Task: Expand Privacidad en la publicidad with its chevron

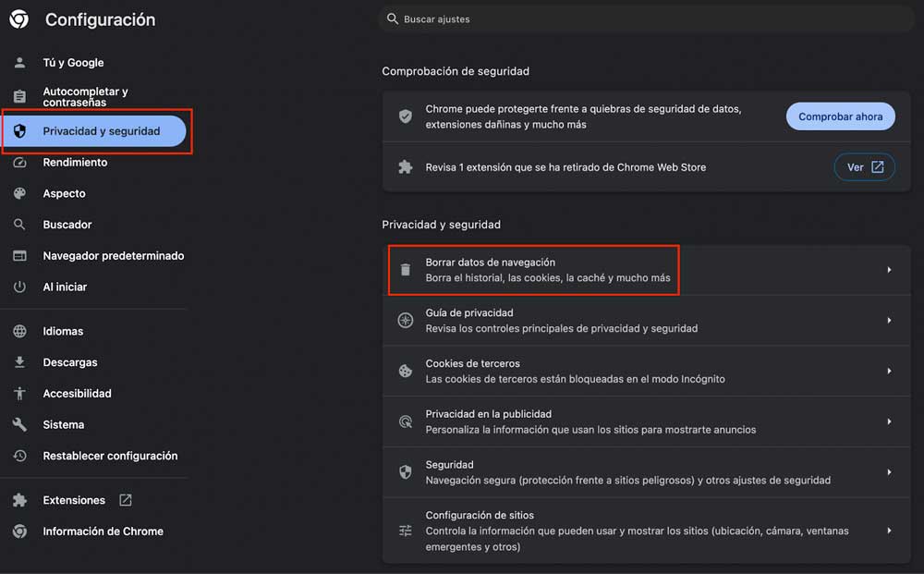Action: 889,421
